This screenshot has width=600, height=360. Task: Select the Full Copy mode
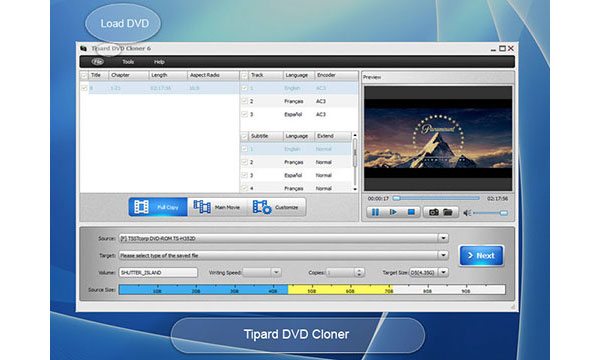158,207
